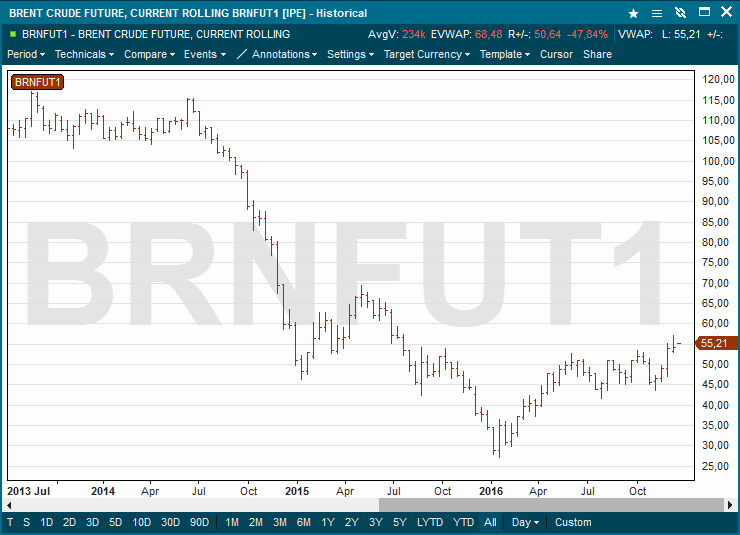Click the Annotations pencil line icon
This screenshot has height=535, width=740.
point(241,54)
